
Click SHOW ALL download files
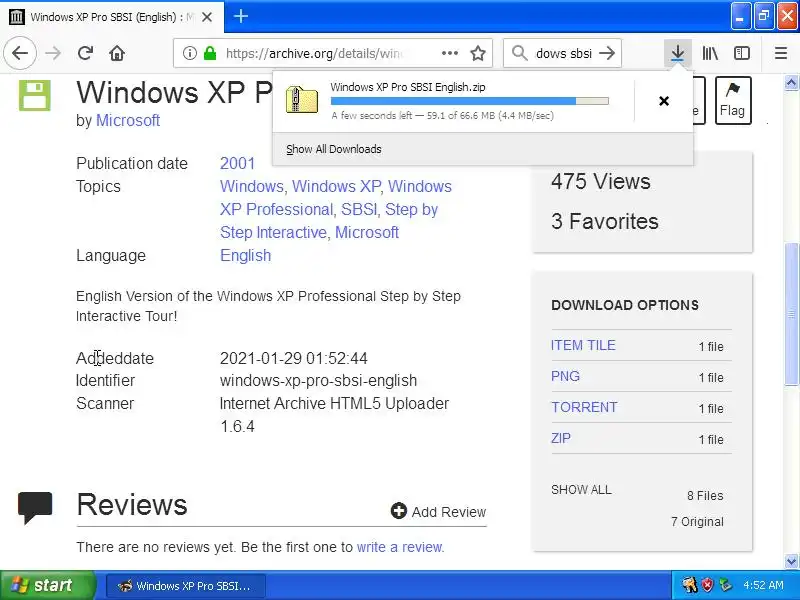point(581,490)
